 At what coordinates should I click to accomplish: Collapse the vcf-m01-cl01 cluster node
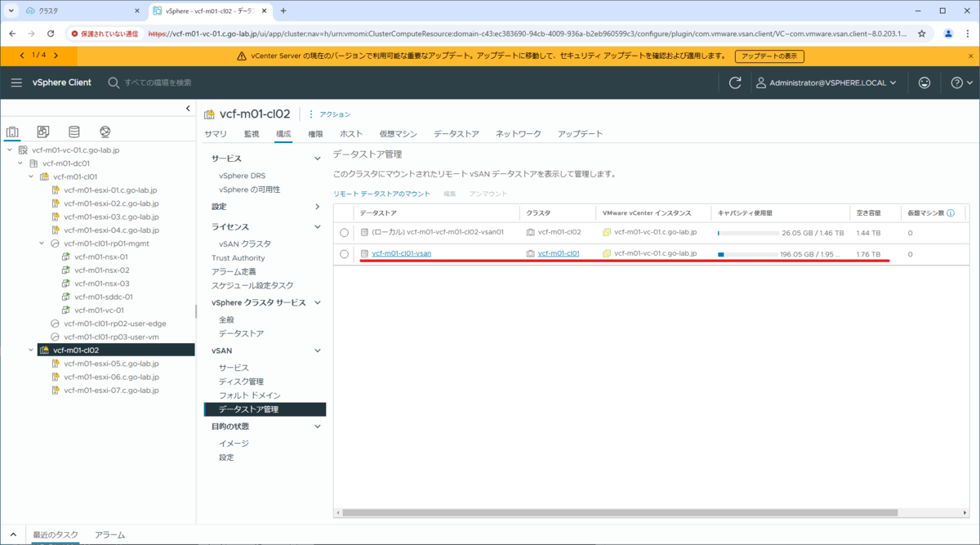tap(31, 176)
